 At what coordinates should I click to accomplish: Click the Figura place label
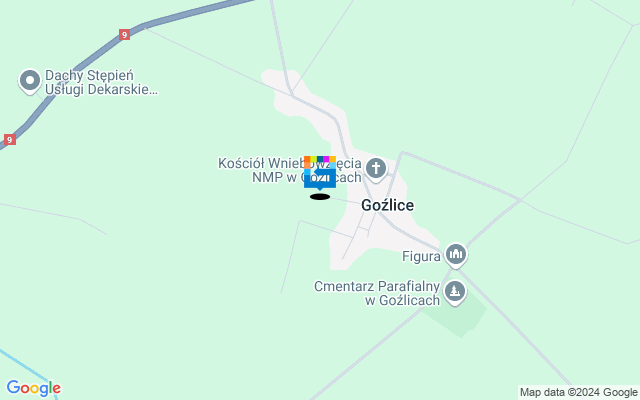[421, 256]
